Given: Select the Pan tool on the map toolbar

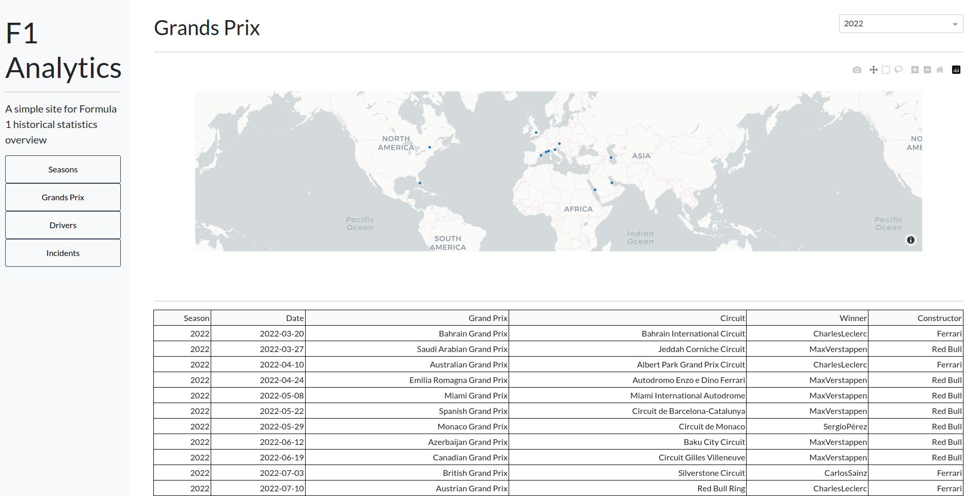Looking at the screenshot, I should [874, 70].
